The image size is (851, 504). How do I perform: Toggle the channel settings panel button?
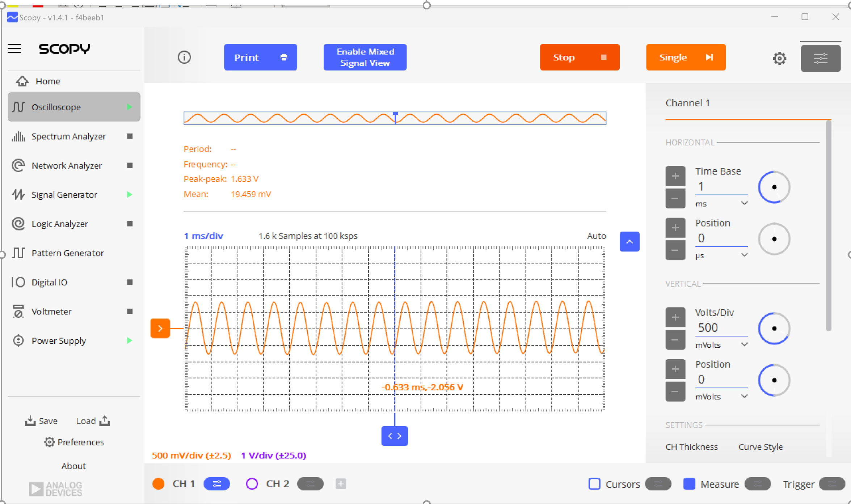pos(820,58)
